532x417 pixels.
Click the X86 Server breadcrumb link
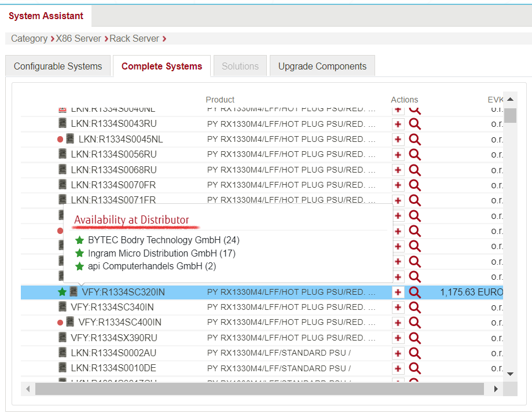coord(78,39)
